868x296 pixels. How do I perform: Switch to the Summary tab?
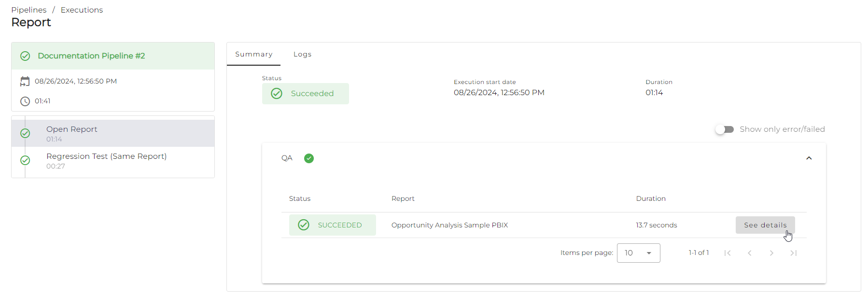(254, 54)
